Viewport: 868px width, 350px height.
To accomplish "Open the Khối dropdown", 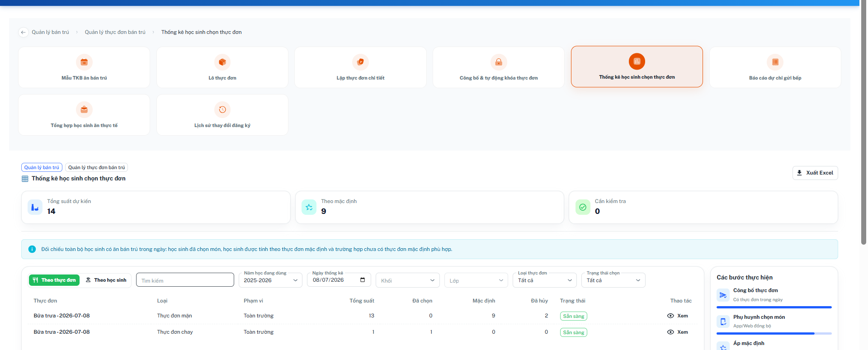I will 408,280.
